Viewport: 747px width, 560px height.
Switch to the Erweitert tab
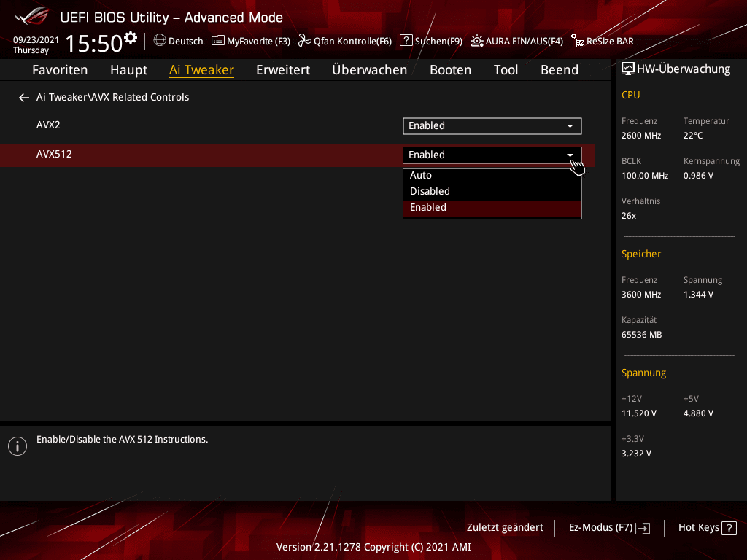(x=283, y=70)
